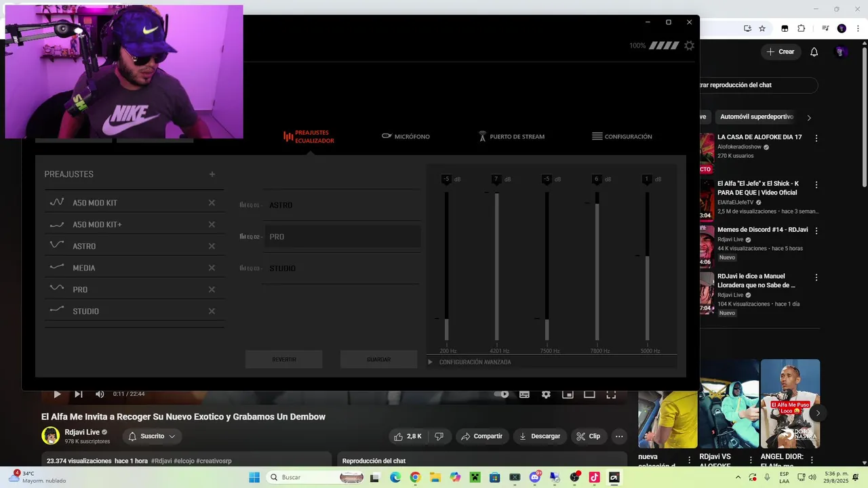Open options for Memes de Discord #14

tap(816, 230)
